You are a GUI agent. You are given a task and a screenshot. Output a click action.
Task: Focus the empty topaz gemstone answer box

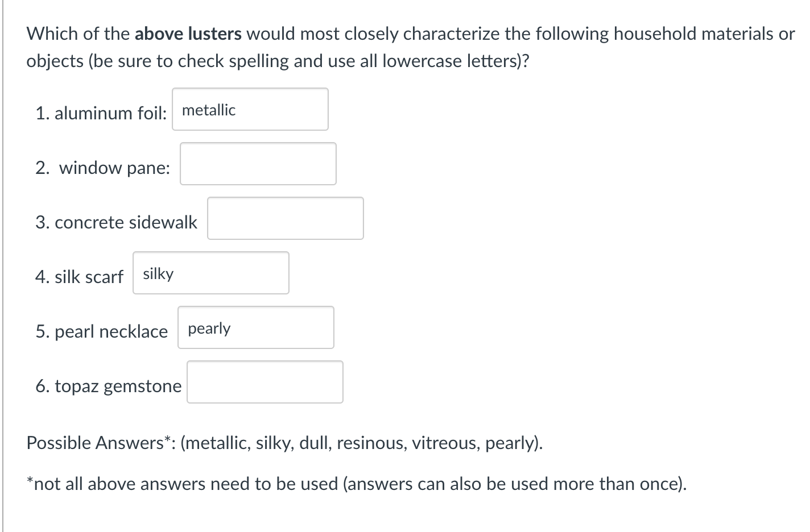265,382
